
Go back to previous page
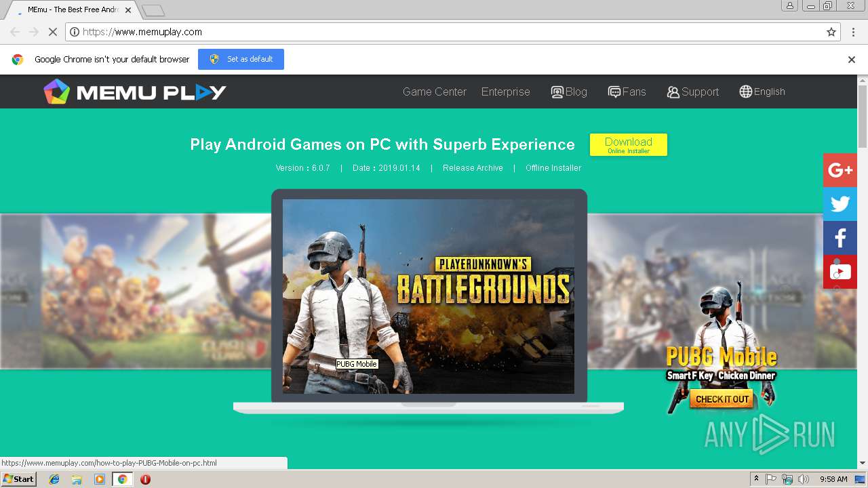pos(15,32)
